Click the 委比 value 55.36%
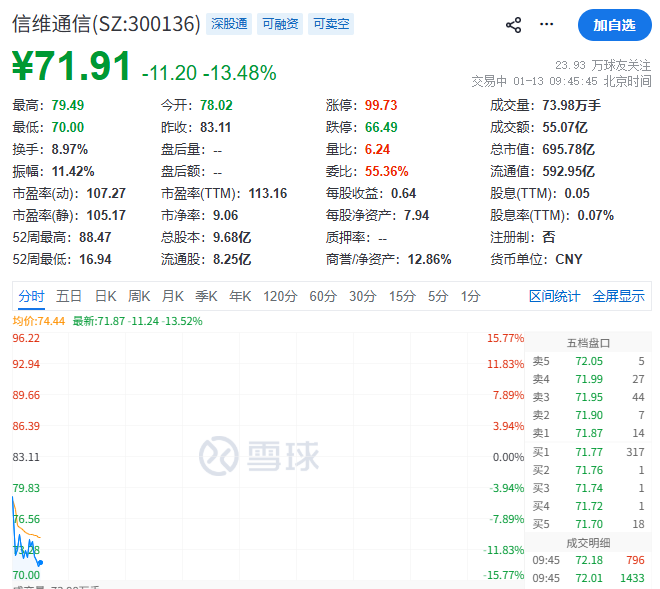This screenshot has width=660, height=589. 386,171
